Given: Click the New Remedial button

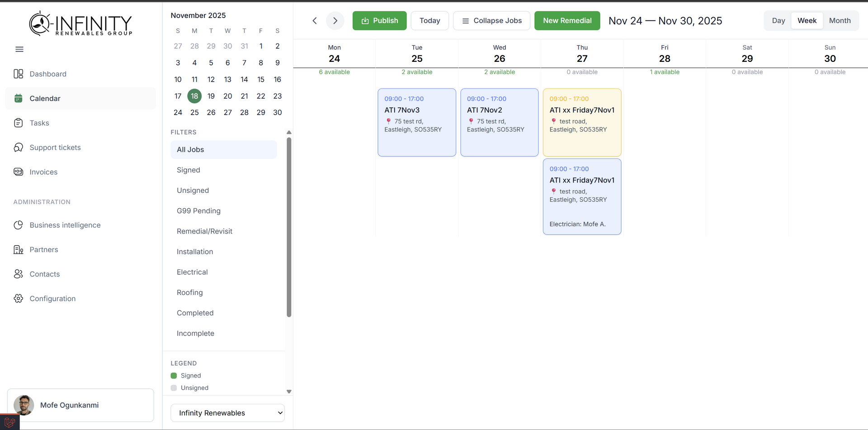Looking at the screenshot, I should (x=567, y=20).
